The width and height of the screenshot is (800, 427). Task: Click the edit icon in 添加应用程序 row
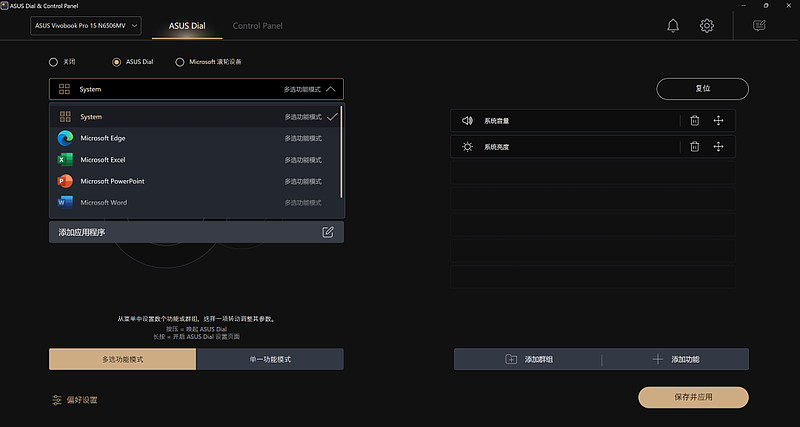click(328, 232)
